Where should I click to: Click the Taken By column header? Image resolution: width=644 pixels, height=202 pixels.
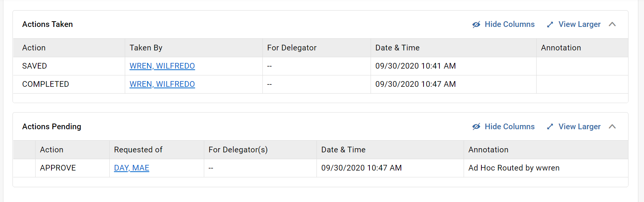(146, 48)
